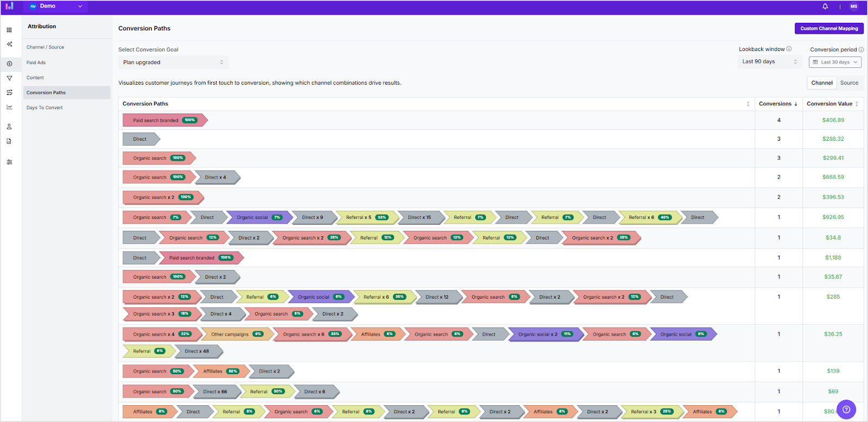
Task: Click the Conversion period info icon
Action: coord(861,49)
